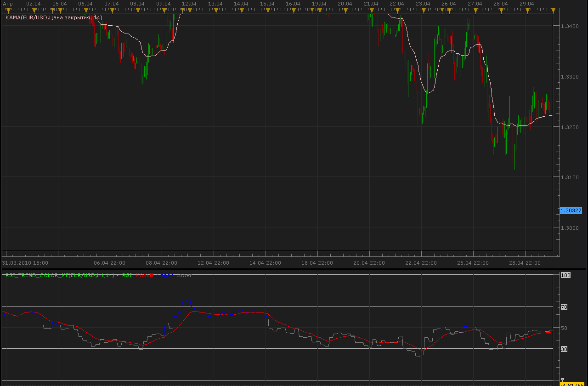Click the 1.3100 price axis label

tap(570, 177)
